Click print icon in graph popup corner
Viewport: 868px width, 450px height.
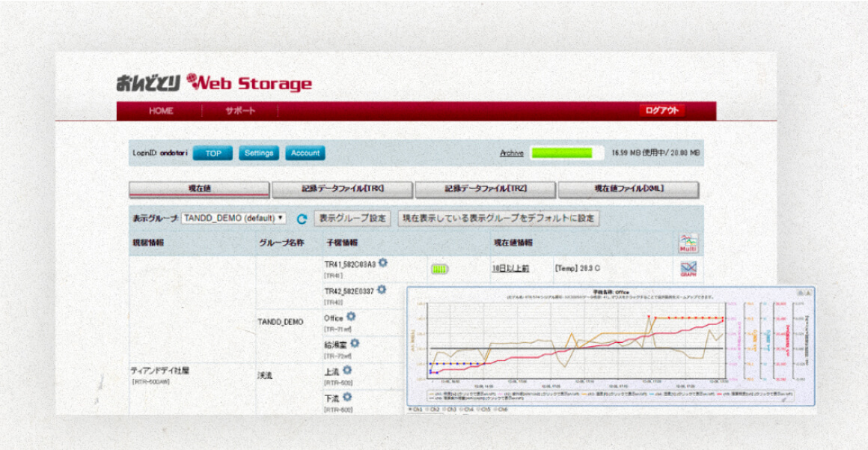(x=800, y=291)
